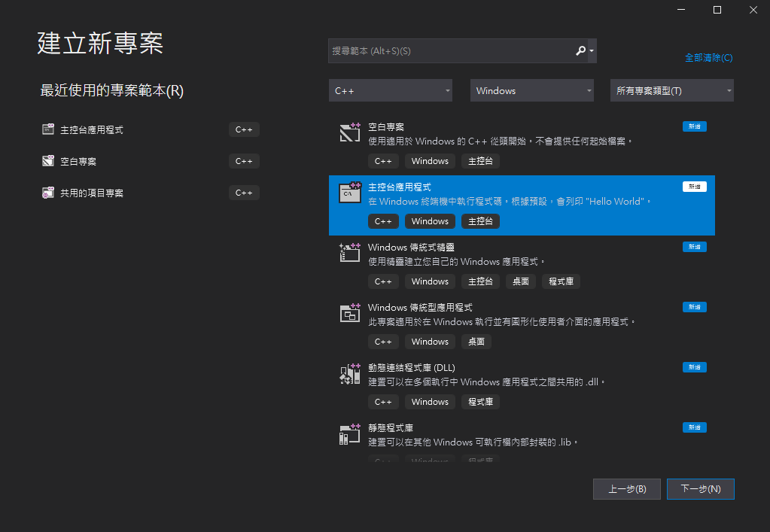
Task: Click the 上一步(B) button
Action: pyautogui.click(x=626, y=489)
